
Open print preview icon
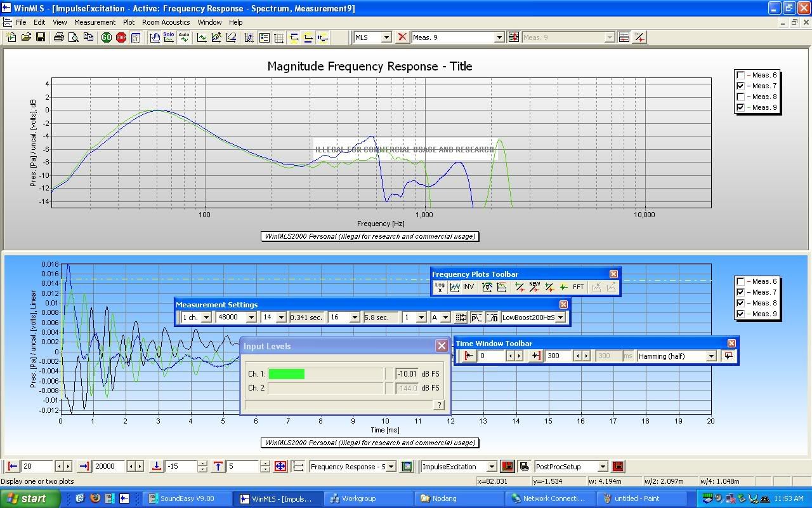click(x=73, y=37)
